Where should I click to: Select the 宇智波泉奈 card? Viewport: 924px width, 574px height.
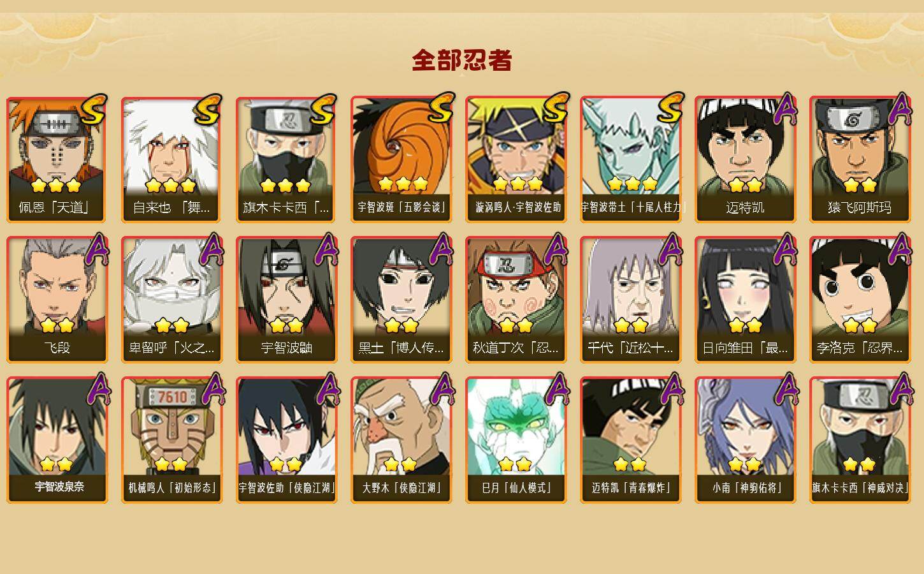pos(57,440)
